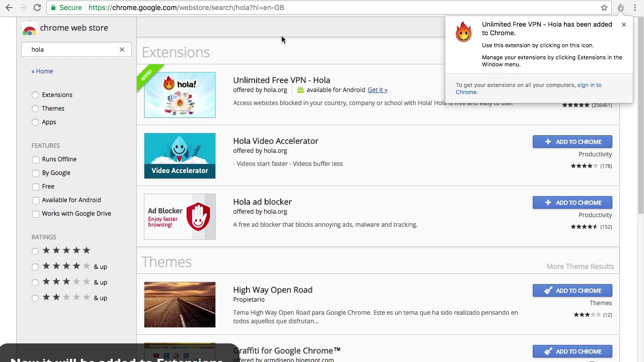Screen dimensions: 644x362
Task: Click the Get it Android link
Action: [377, 90]
